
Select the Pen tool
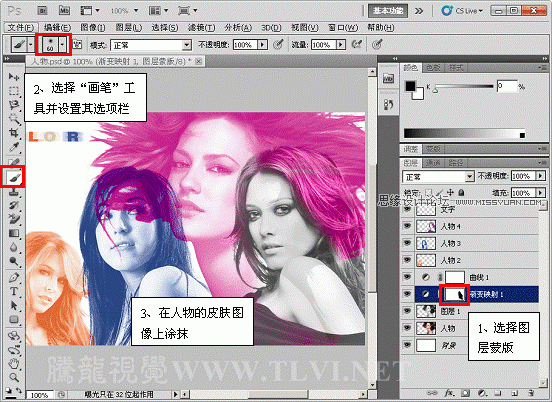tap(14, 277)
